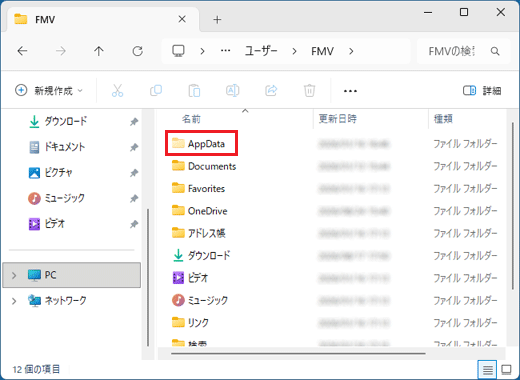Select the Documents folder
Screen dimensions: 520x380
tap(212, 166)
